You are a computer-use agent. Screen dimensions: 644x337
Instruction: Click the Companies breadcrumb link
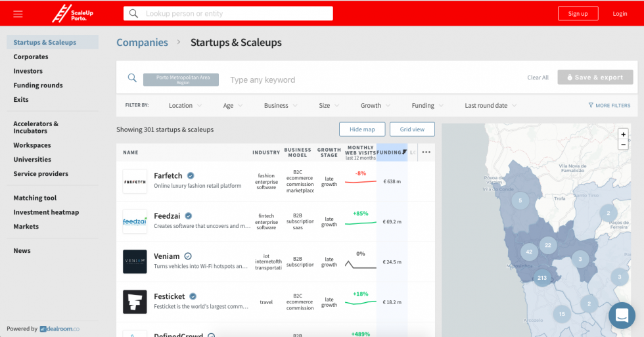pos(142,43)
